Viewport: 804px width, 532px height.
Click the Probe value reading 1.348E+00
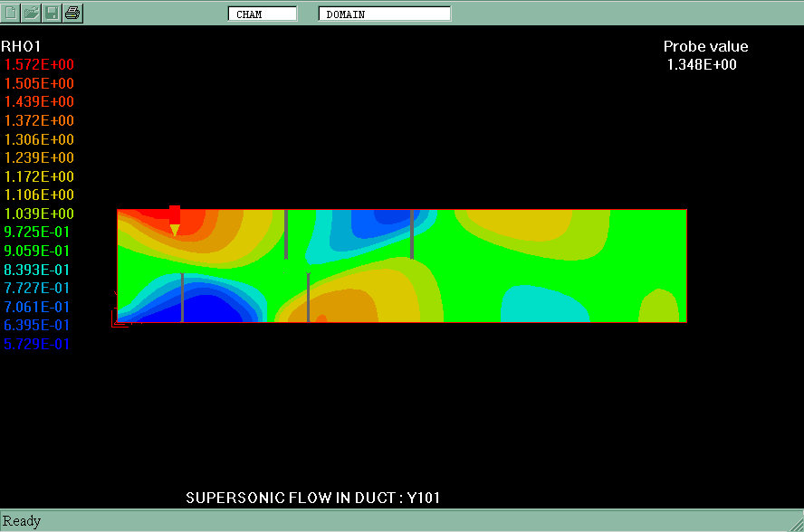[702, 65]
